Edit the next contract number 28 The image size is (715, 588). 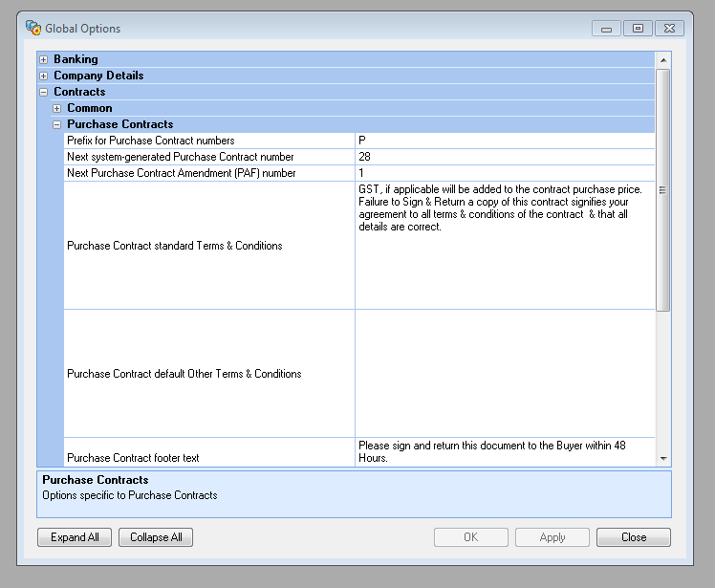(x=505, y=157)
